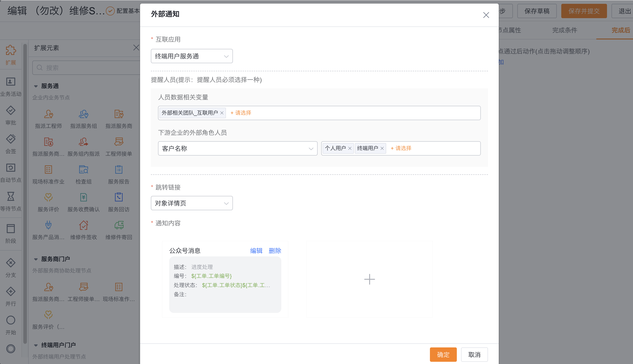
Task: Pick the 工程师接单 node icon under 服务通
Action: click(x=119, y=142)
